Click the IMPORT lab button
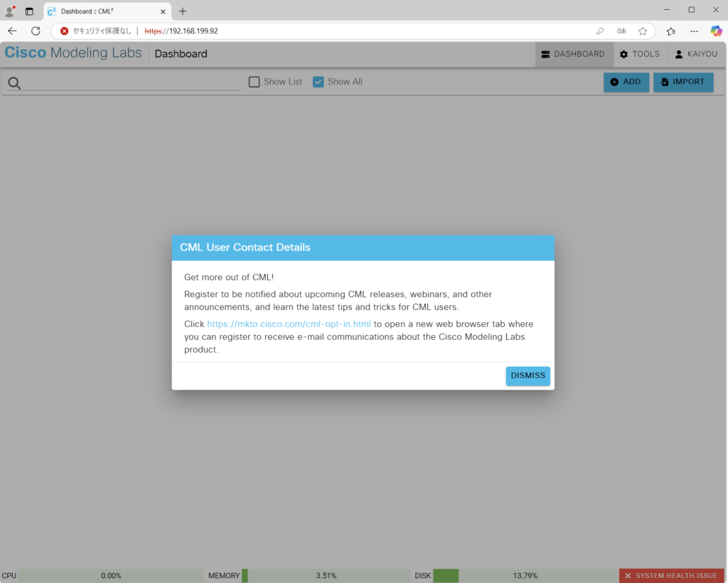The width and height of the screenshot is (728, 583). pyautogui.click(x=683, y=82)
